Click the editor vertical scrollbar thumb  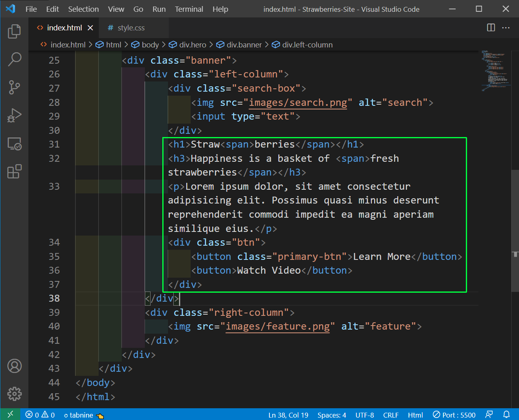coord(515,231)
